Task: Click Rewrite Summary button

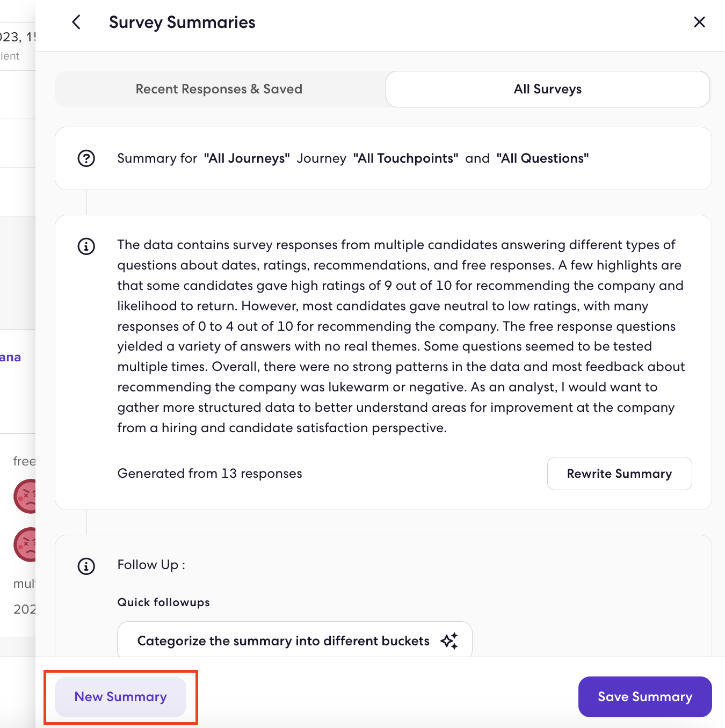Action: click(x=620, y=474)
